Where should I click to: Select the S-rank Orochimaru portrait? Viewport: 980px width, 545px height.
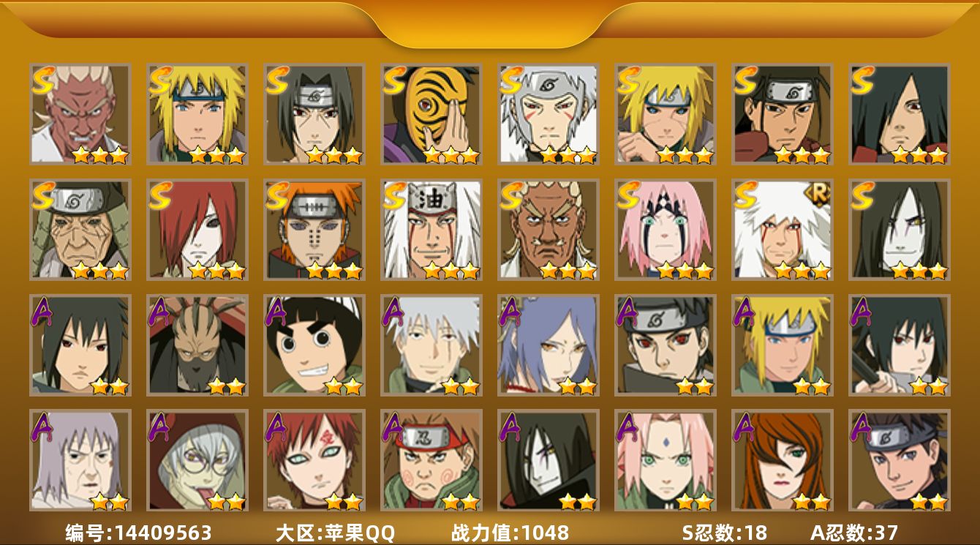[x=900, y=230]
